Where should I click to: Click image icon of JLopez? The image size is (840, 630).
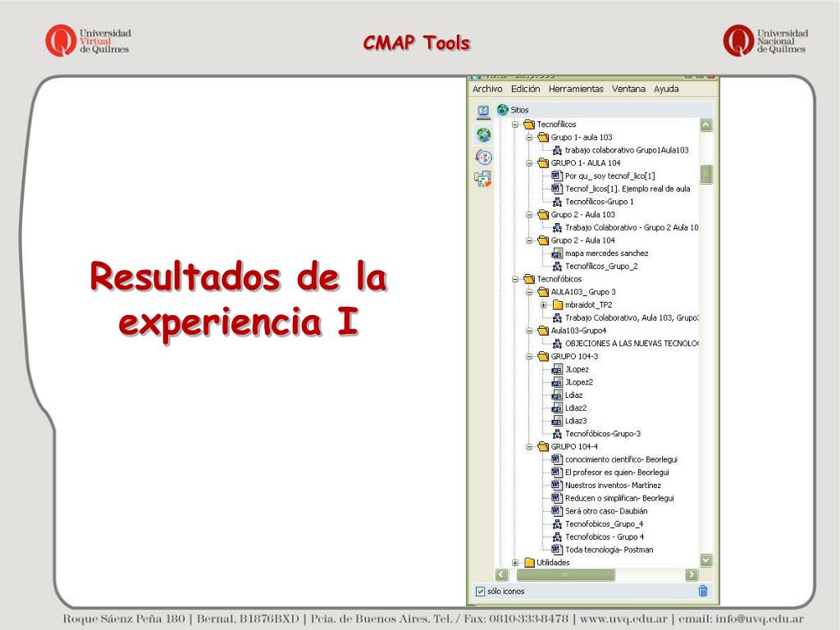pos(557,369)
